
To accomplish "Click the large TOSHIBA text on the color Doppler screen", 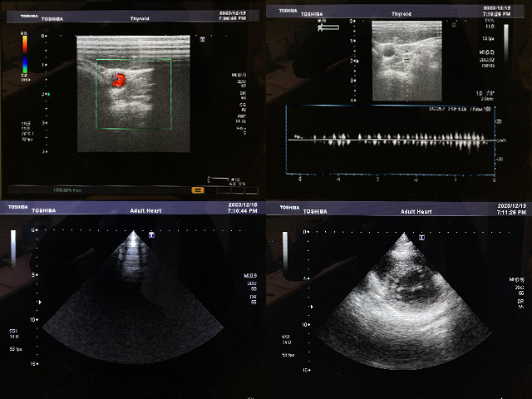I will [x=52, y=19].
